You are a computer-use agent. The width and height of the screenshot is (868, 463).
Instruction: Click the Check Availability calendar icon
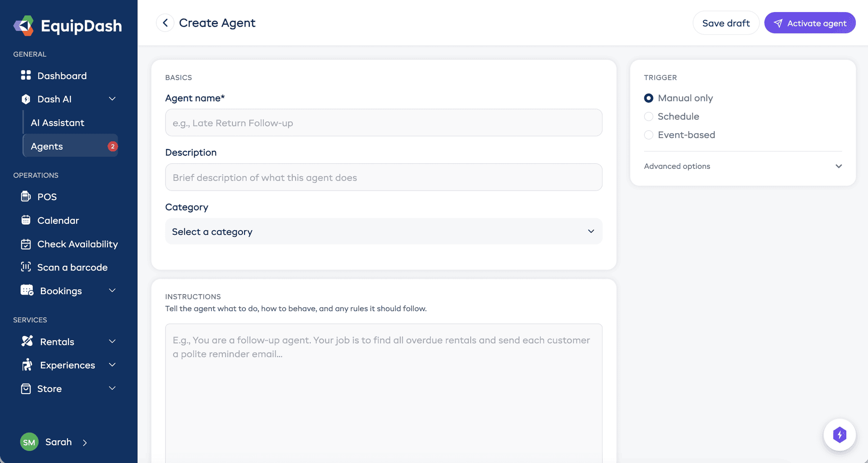click(x=27, y=244)
